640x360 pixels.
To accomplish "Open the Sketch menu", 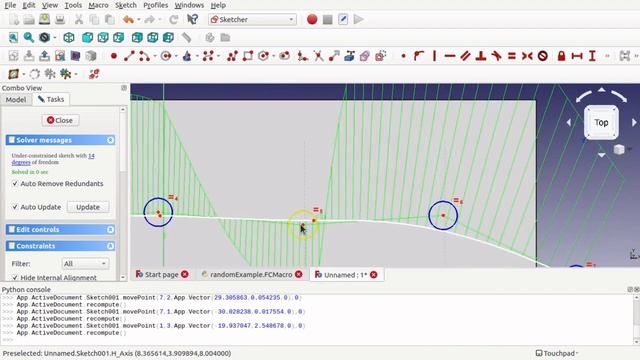I will coord(126,5).
